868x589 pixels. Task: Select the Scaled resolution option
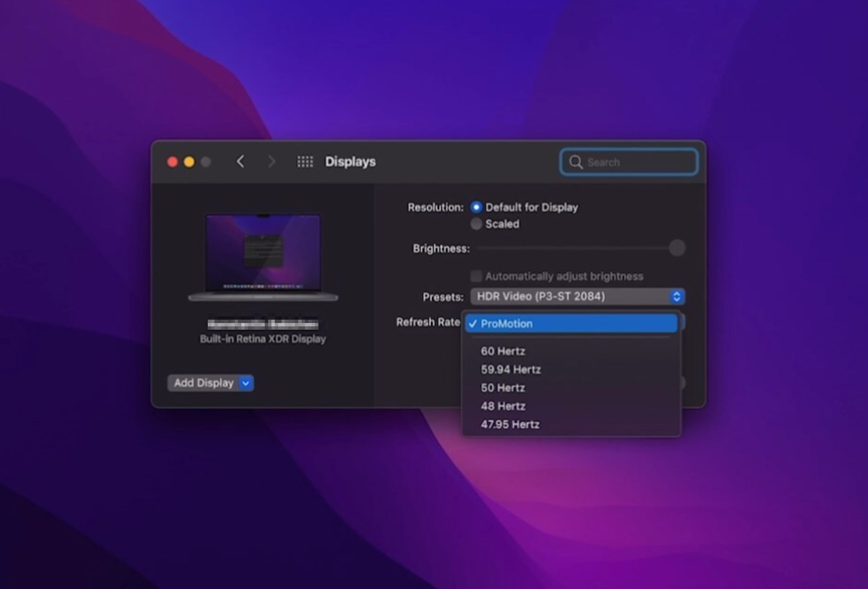(x=476, y=224)
